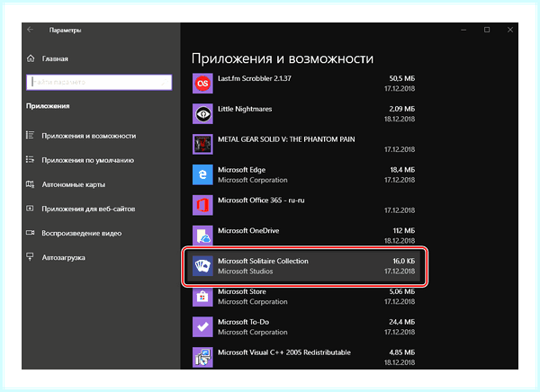Click the Воспроизведение видео camera icon
The height and width of the screenshot is (392, 540).
click(x=30, y=233)
